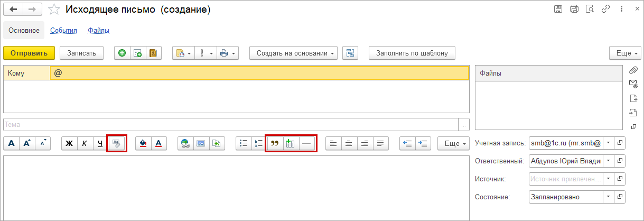
Task: Open address book icon
Action: click(x=153, y=53)
